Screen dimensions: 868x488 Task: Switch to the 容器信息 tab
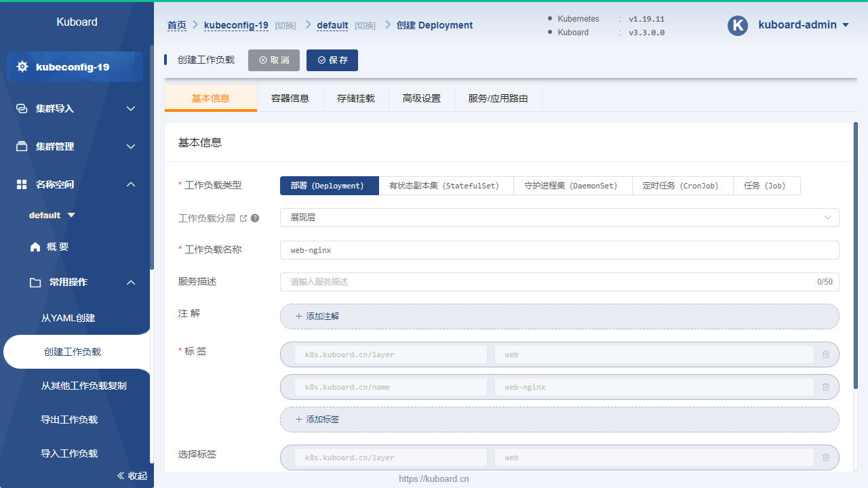point(290,98)
